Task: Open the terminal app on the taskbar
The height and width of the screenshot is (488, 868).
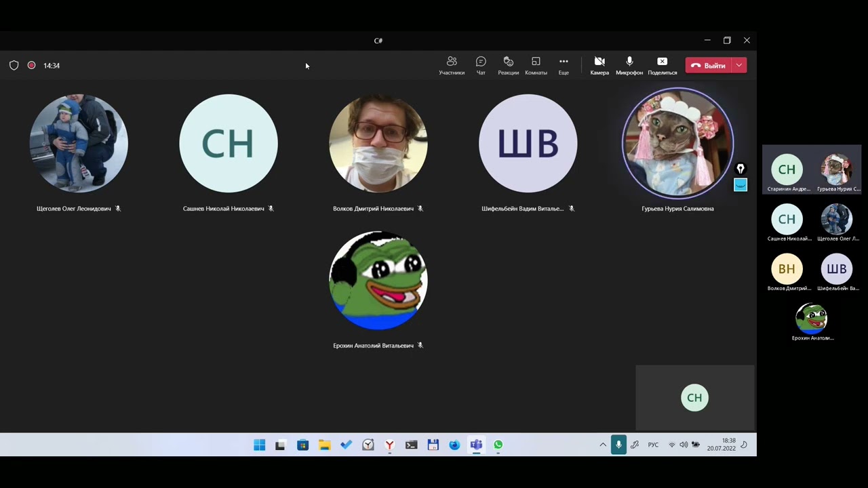Action: 411,445
